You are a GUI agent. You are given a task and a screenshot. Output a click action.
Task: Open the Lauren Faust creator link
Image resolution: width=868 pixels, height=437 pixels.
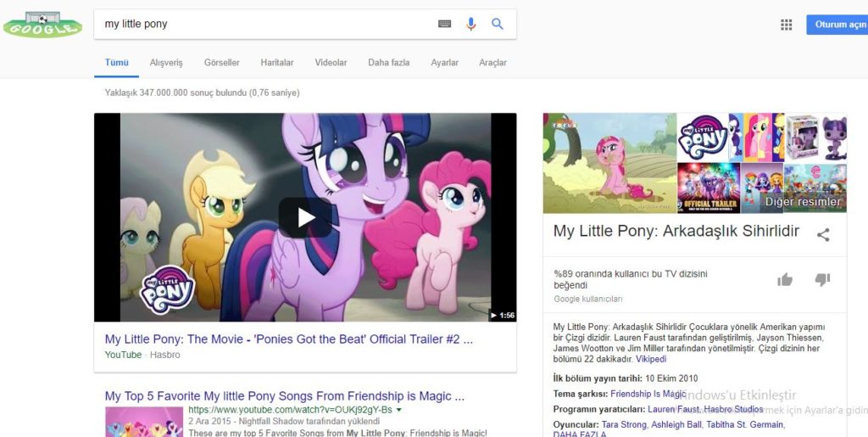675,409
